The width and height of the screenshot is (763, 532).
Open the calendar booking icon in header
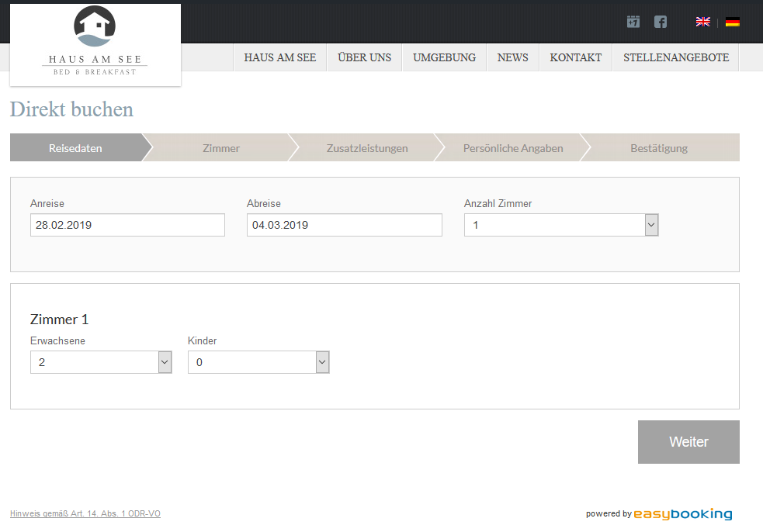pyautogui.click(x=633, y=22)
